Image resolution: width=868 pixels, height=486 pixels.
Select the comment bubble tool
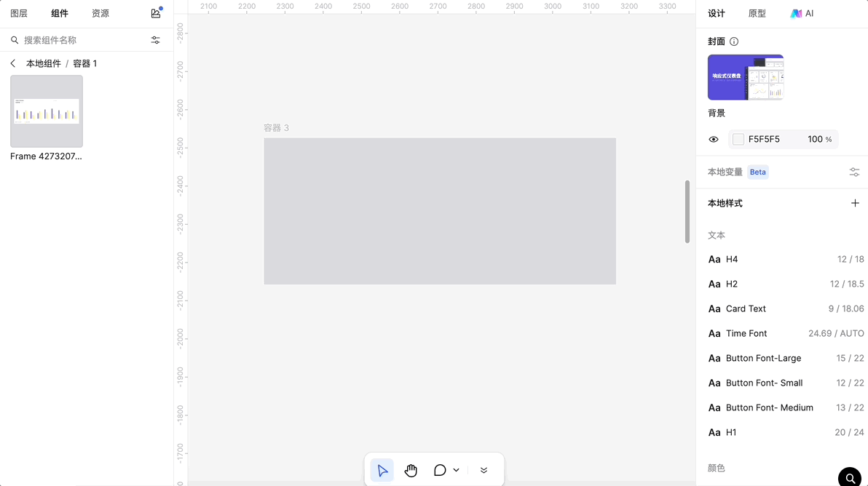click(440, 470)
